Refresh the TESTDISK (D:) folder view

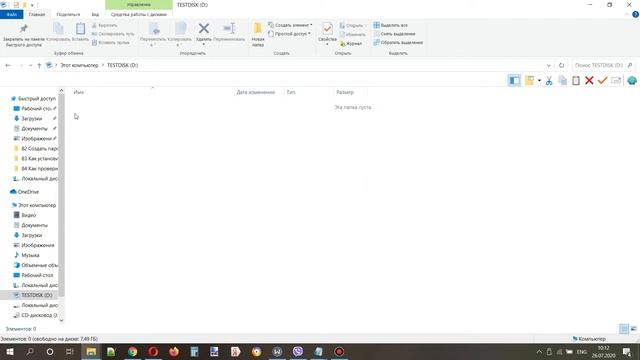pyautogui.click(x=562, y=65)
